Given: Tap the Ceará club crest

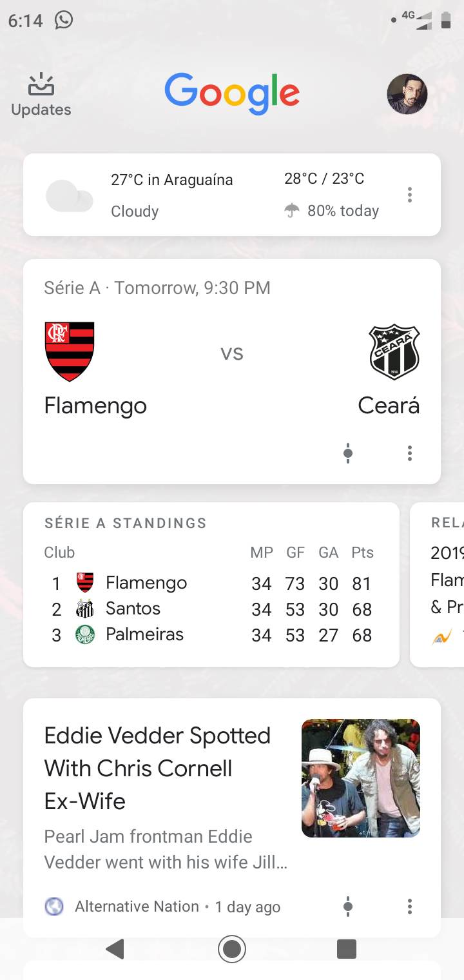Looking at the screenshot, I should [x=394, y=352].
